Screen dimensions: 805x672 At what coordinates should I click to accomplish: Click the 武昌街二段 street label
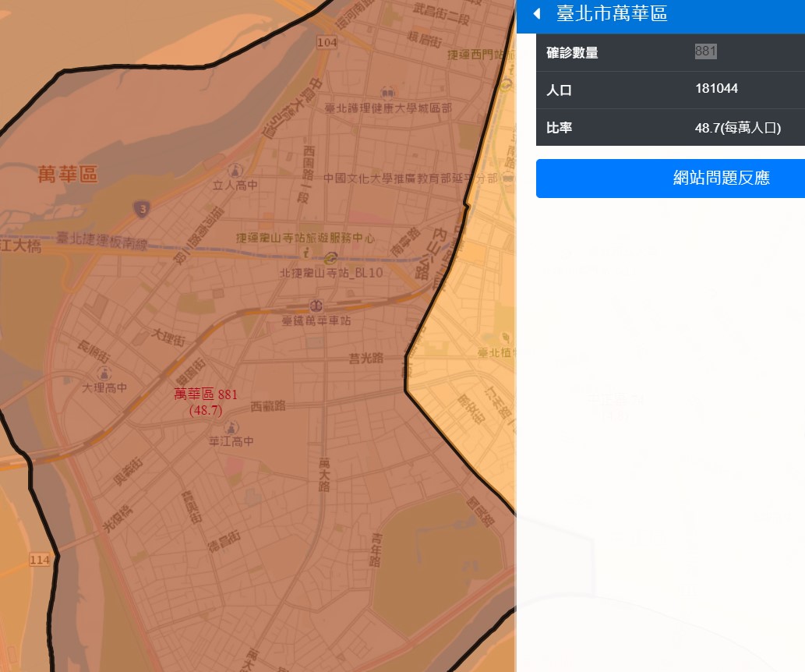pos(441,13)
